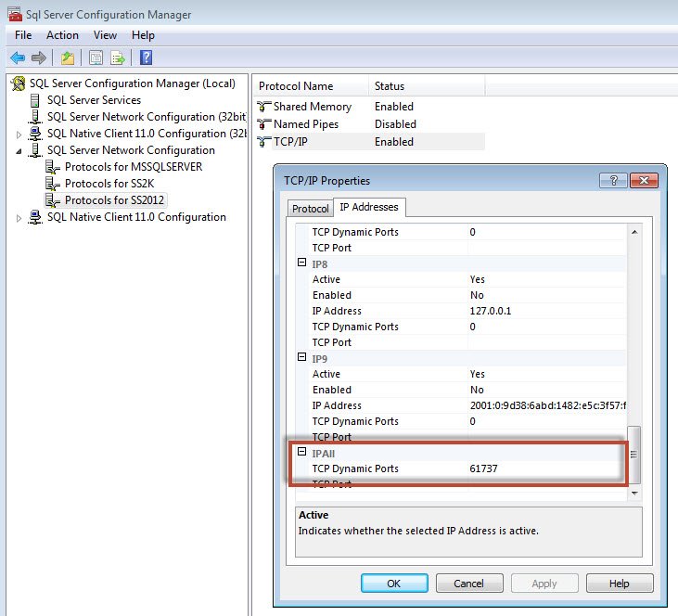The width and height of the screenshot is (678, 616).
Task: Collapse the IPAll section
Action: pos(301,452)
